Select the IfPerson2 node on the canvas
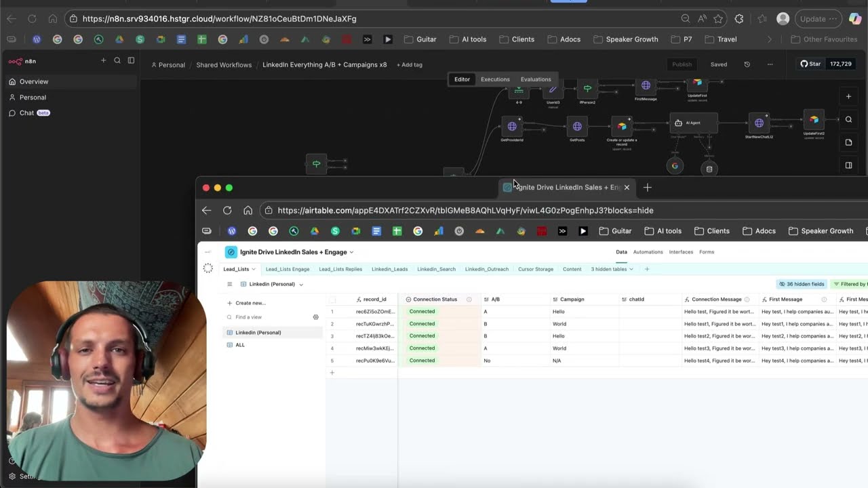This screenshot has width=868, height=488. (x=587, y=89)
